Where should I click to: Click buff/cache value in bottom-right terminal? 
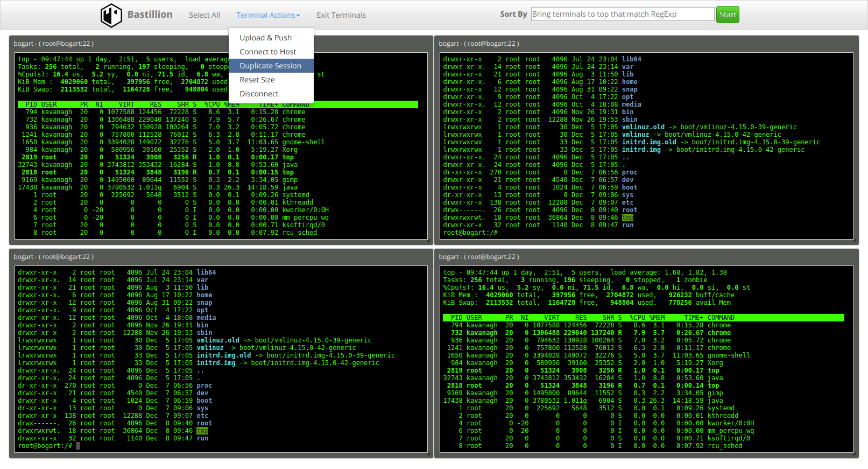702,295
